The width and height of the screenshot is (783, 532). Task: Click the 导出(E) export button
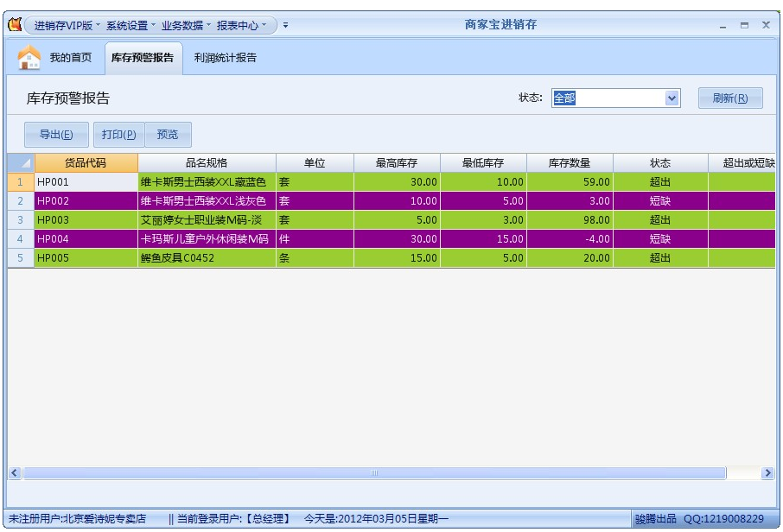click(x=56, y=135)
